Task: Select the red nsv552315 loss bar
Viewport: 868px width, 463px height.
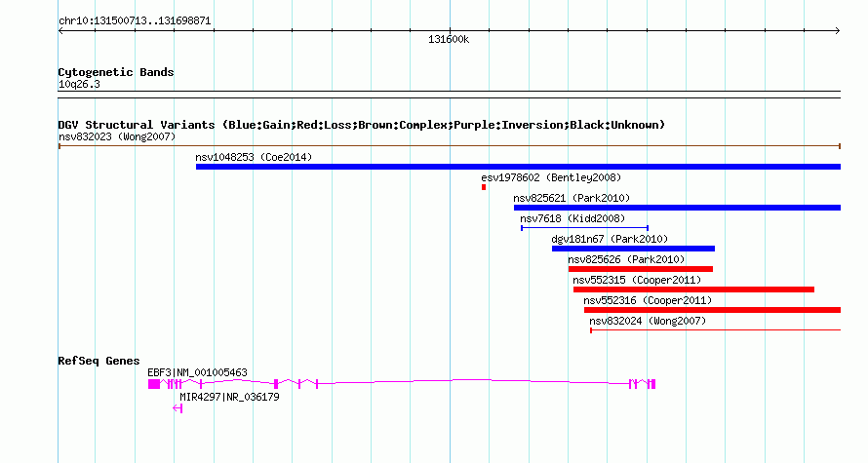Action: pos(693,289)
